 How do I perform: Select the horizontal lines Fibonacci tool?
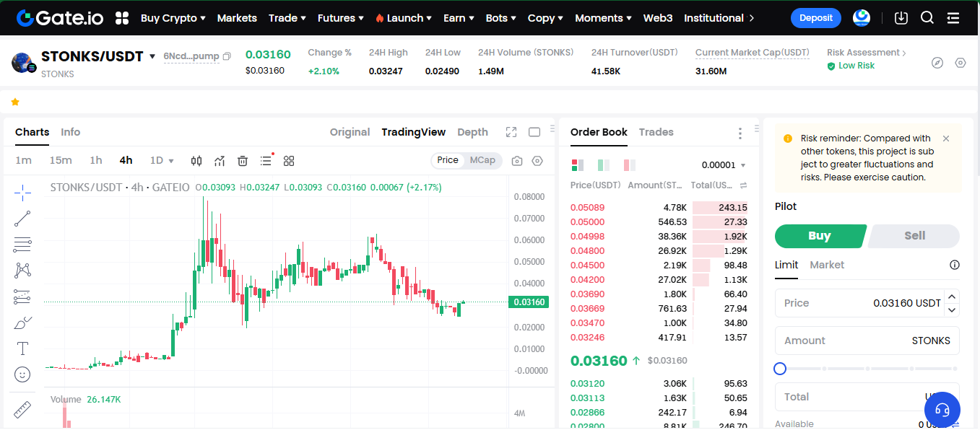[22, 245]
